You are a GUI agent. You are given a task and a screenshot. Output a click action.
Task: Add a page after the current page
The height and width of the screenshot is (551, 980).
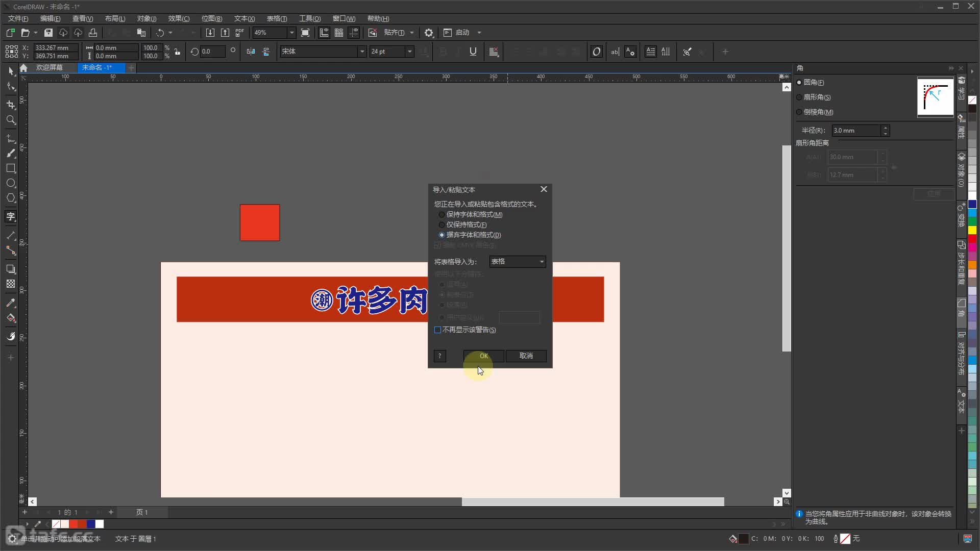(111, 512)
